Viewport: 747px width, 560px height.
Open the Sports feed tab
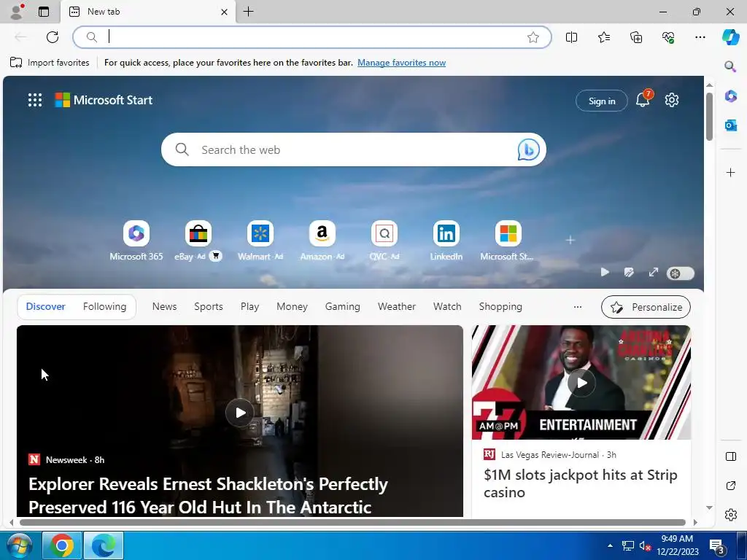pos(208,307)
